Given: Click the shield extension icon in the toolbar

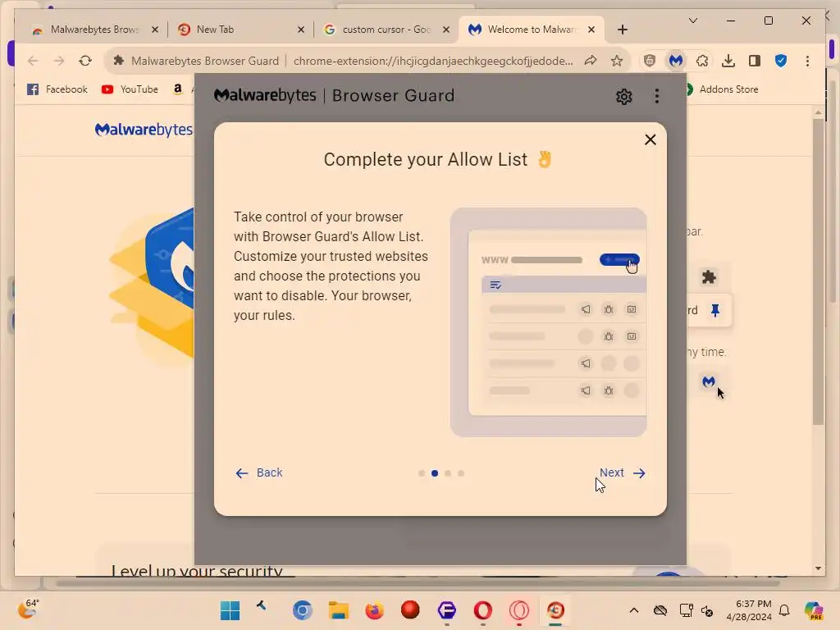Looking at the screenshot, I should (x=650, y=61).
